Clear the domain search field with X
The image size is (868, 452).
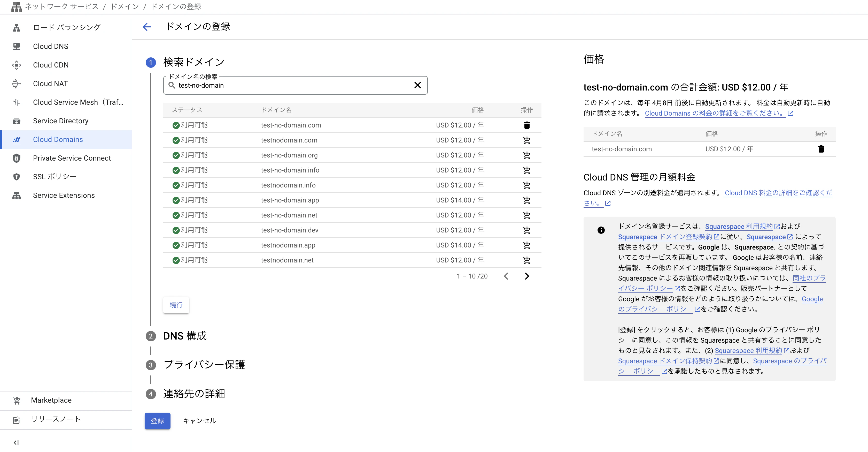pyautogui.click(x=417, y=85)
